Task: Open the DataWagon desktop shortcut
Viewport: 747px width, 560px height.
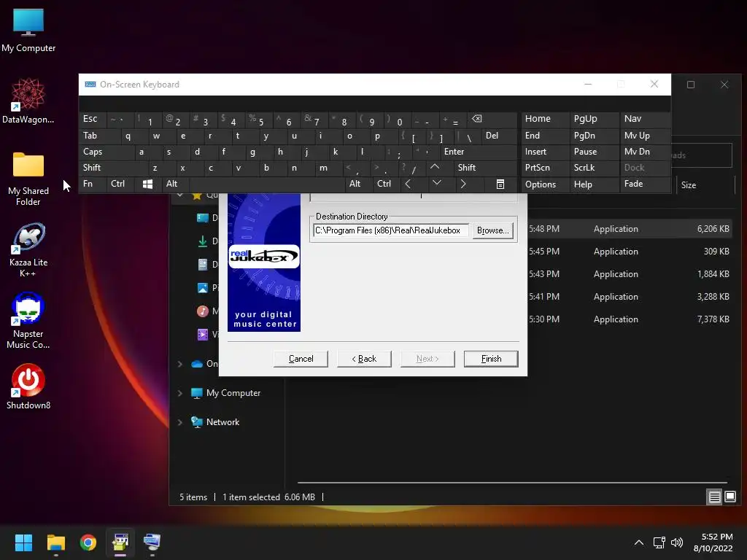Action: click(x=28, y=101)
